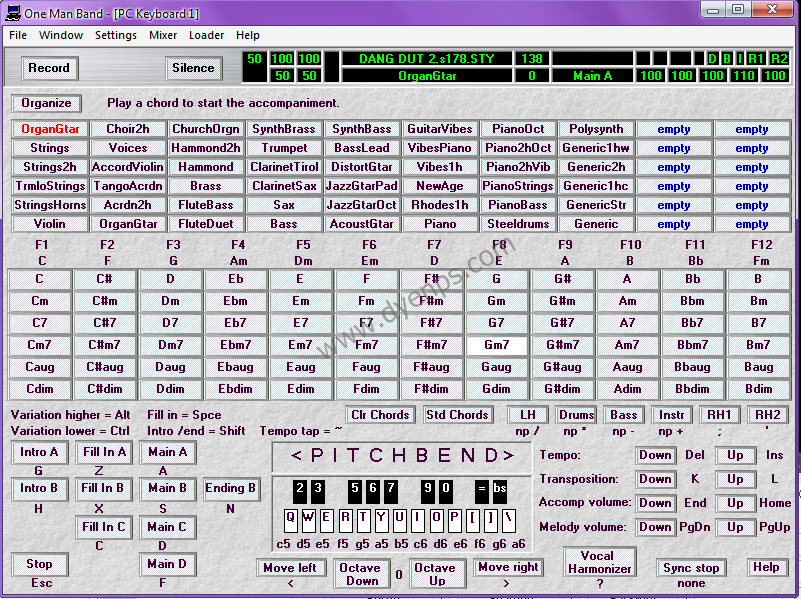Click the D indicator in the status display
The height and width of the screenshot is (599, 801).
coord(711,59)
